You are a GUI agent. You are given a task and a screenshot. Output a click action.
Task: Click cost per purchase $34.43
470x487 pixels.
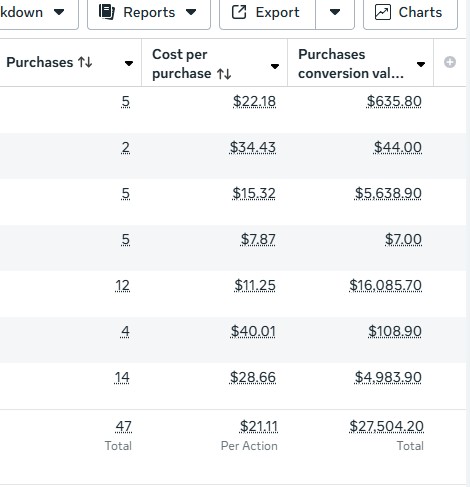point(253,147)
